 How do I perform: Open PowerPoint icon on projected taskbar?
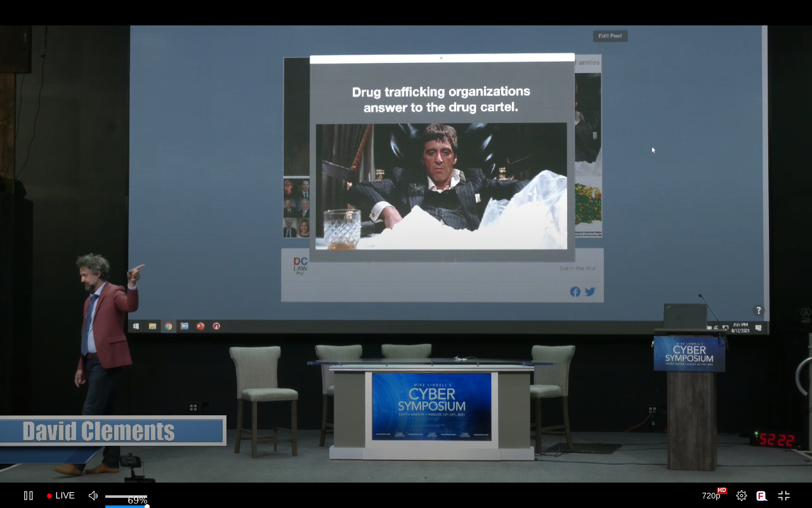click(x=200, y=326)
